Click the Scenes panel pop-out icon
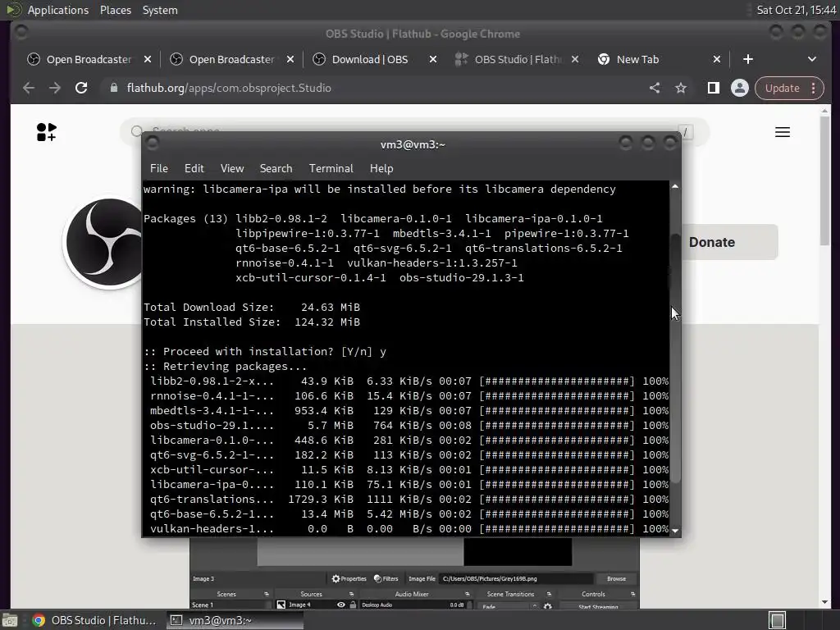 click(x=267, y=594)
